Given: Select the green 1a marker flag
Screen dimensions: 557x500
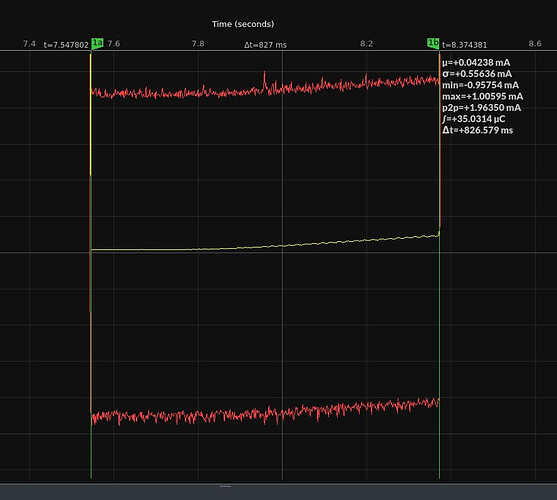Looking at the screenshot, I should point(97,43).
